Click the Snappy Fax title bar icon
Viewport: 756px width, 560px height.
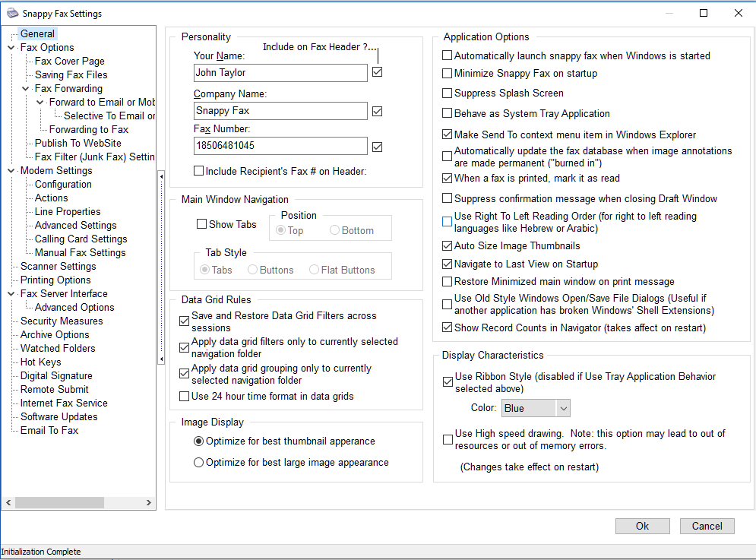coord(11,13)
